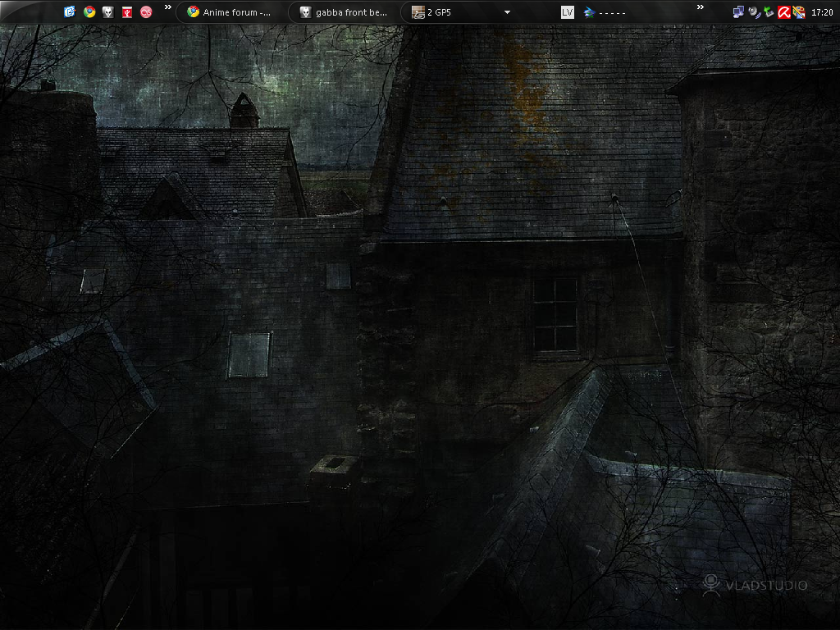The width and height of the screenshot is (840, 630).
Task: Launch Google Chrome from quick launch
Action: pos(89,11)
